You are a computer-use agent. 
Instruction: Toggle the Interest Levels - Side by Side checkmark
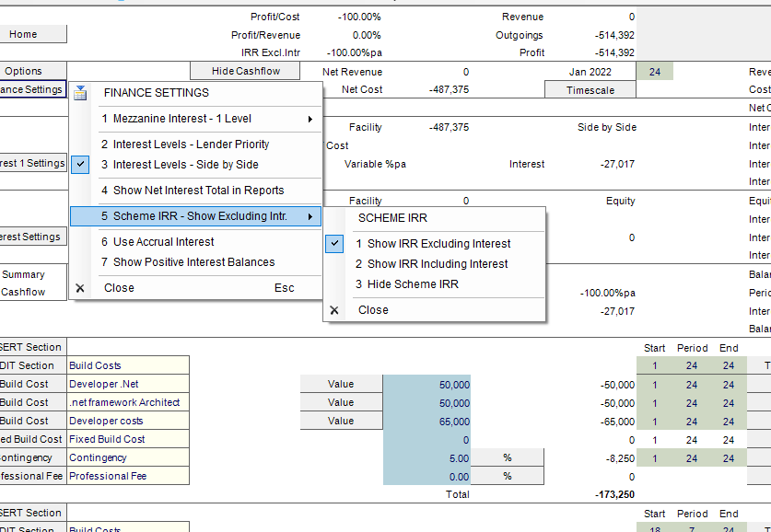point(80,165)
